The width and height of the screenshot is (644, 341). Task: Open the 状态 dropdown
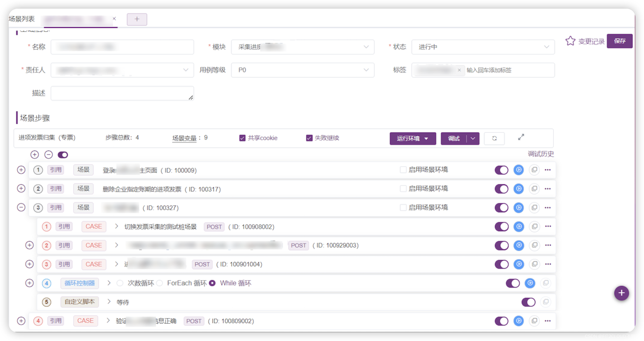point(483,47)
